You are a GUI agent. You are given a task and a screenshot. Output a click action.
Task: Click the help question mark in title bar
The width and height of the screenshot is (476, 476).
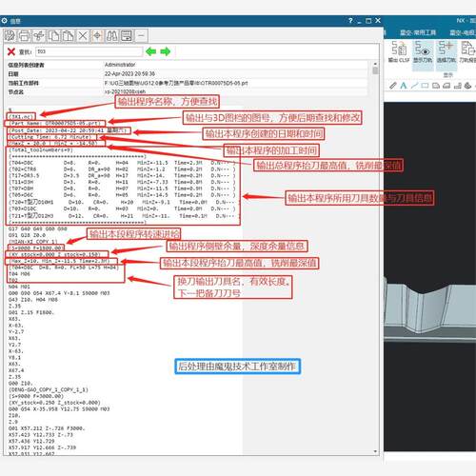[x=350, y=21]
